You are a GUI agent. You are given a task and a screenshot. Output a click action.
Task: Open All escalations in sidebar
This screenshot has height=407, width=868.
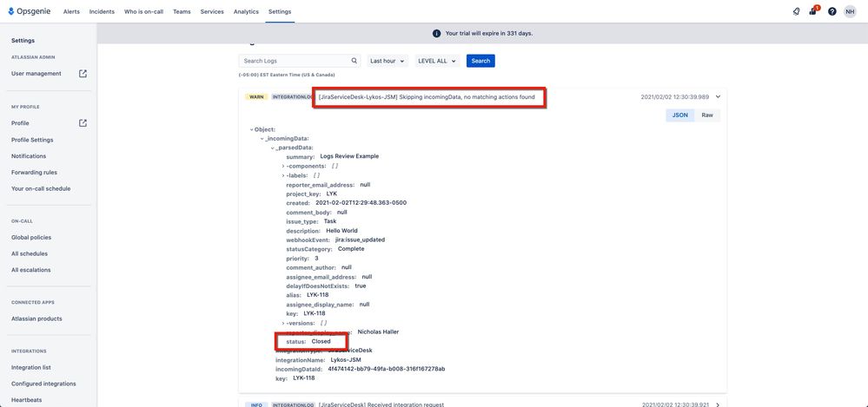click(31, 270)
